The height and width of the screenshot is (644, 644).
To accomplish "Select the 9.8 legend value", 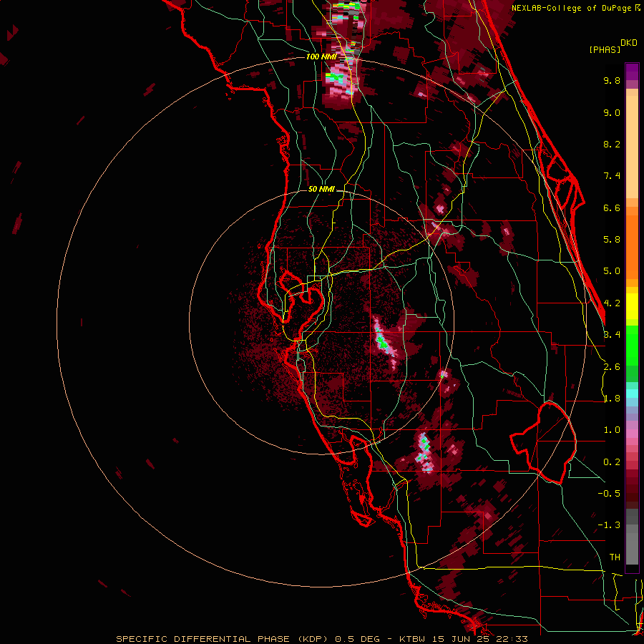I will tap(612, 80).
